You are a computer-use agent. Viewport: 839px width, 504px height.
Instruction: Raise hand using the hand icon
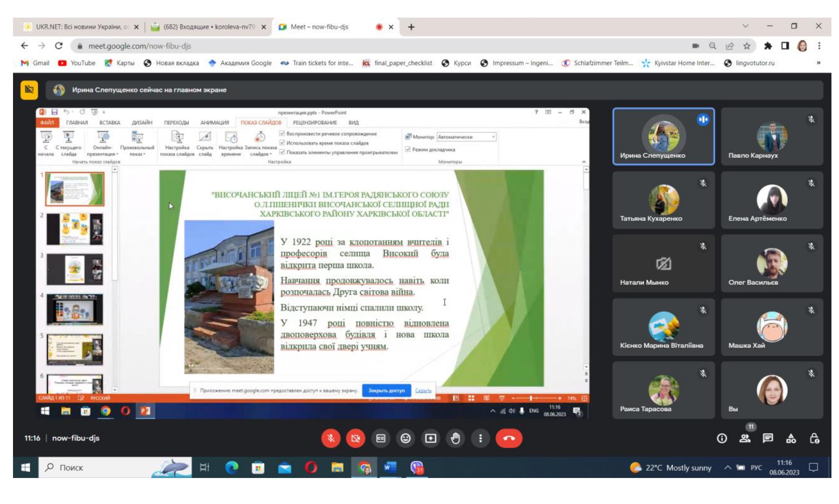pyautogui.click(x=455, y=439)
